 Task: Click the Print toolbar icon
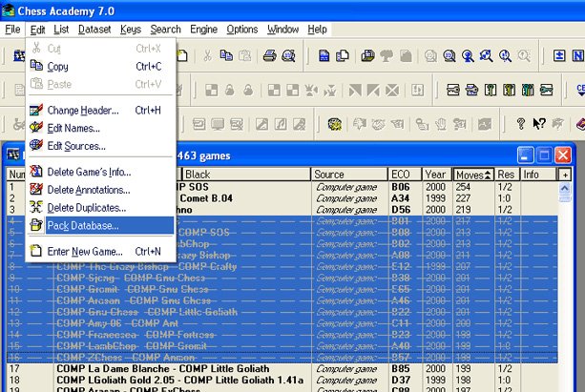(x=269, y=56)
